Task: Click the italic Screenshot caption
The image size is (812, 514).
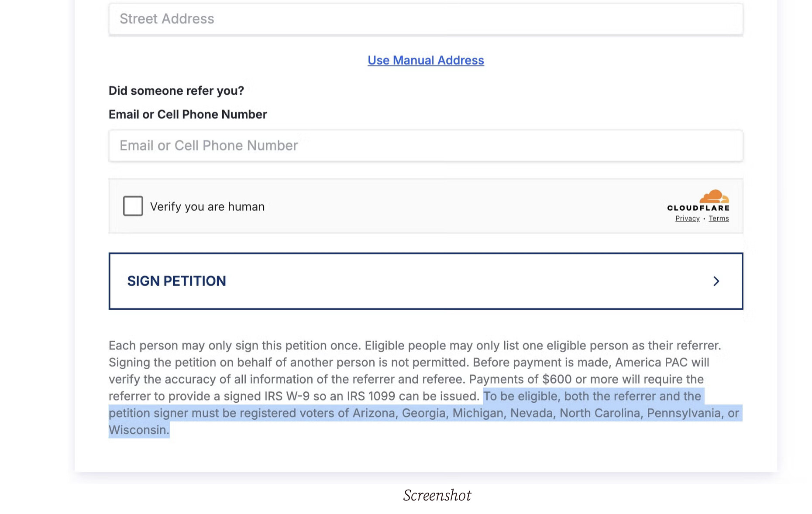Action: click(437, 495)
